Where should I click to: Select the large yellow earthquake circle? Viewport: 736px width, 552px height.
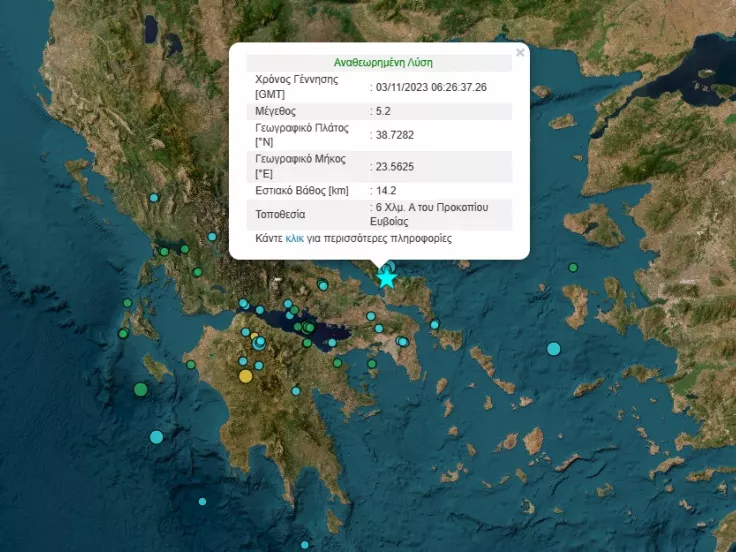click(x=246, y=376)
